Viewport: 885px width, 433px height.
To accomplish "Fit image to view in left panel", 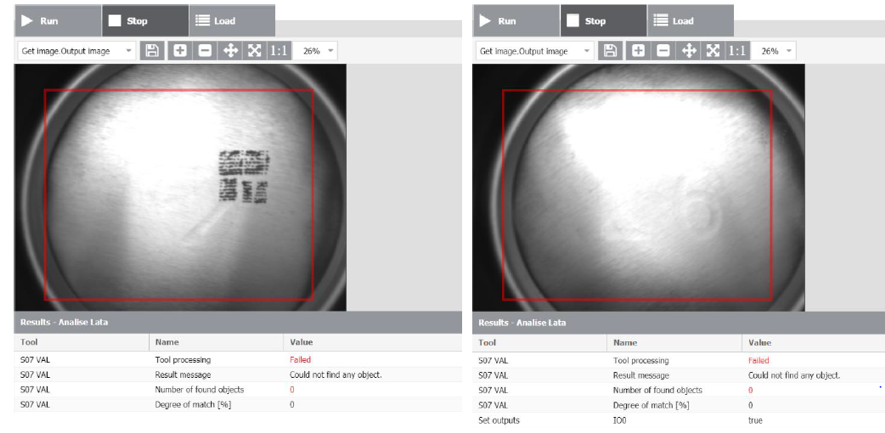I will pyautogui.click(x=255, y=51).
